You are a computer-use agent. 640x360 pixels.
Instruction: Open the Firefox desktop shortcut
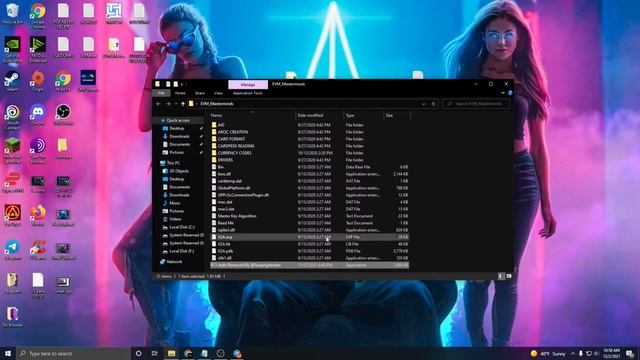click(x=38, y=216)
